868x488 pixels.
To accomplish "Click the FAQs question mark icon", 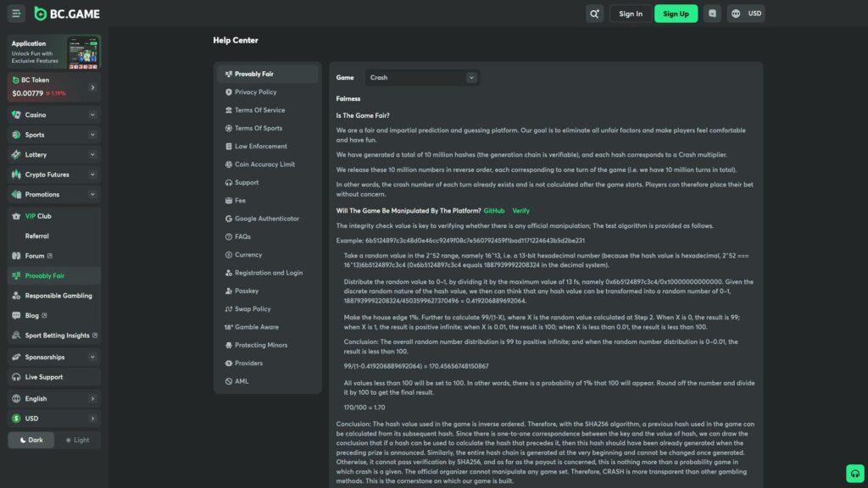I will click(x=229, y=237).
